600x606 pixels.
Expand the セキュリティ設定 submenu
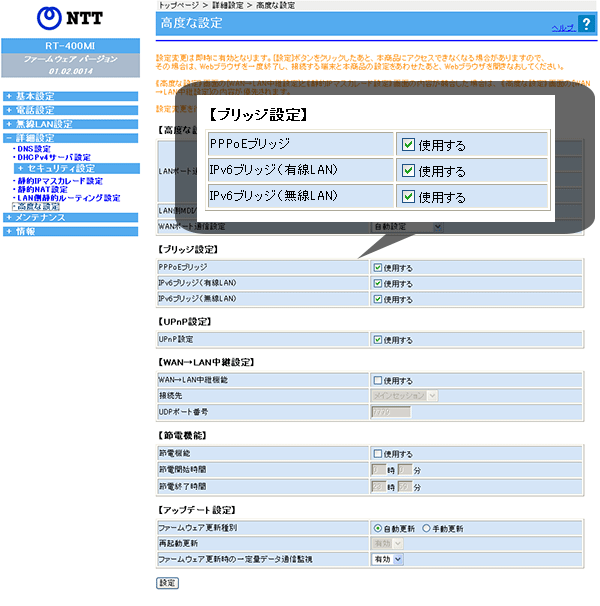77,168
